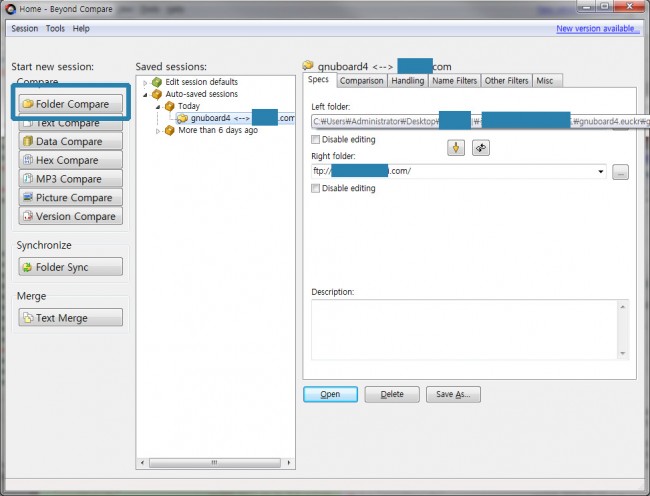Viewport: 650px width, 496px height.
Task: Launch a Data Compare session
Action: 70,142
